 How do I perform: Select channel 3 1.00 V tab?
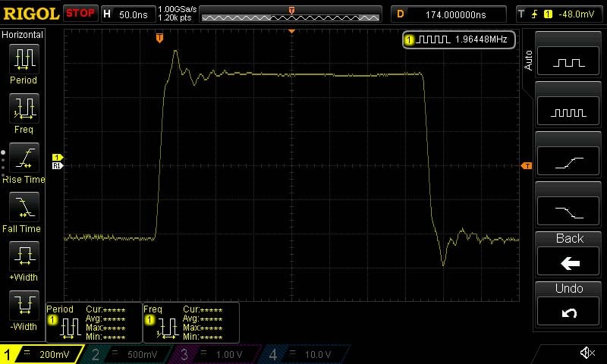pyautogui.click(x=215, y=354)
